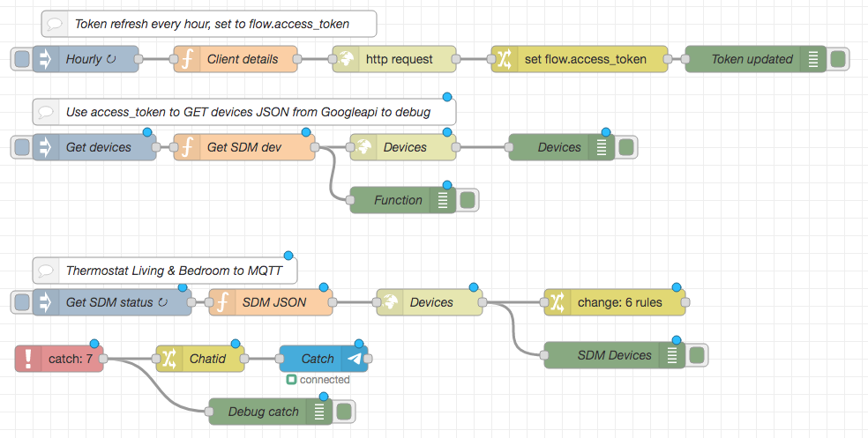Click the output port of Client details

click(297, 59)
